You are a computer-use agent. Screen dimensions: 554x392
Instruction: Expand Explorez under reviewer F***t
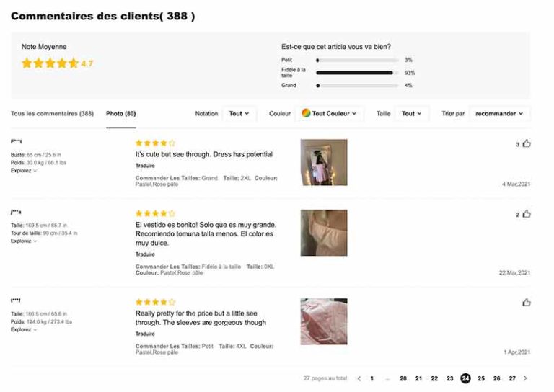click(x=24, y=171)
